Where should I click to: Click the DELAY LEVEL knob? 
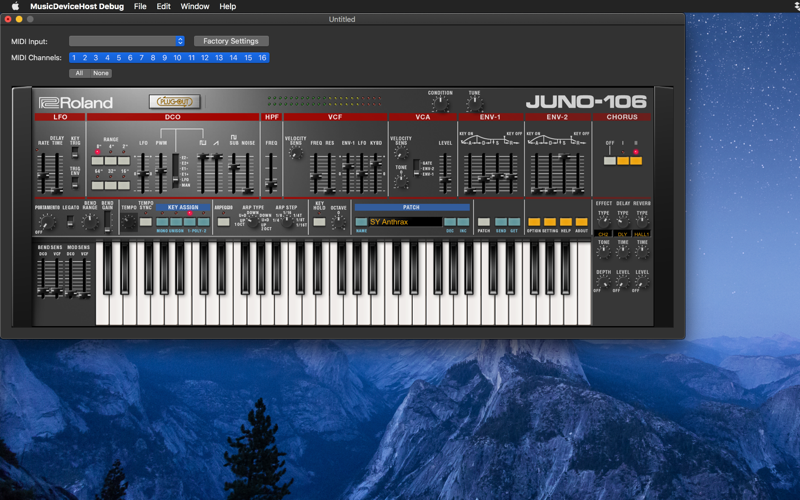point(622,282)
